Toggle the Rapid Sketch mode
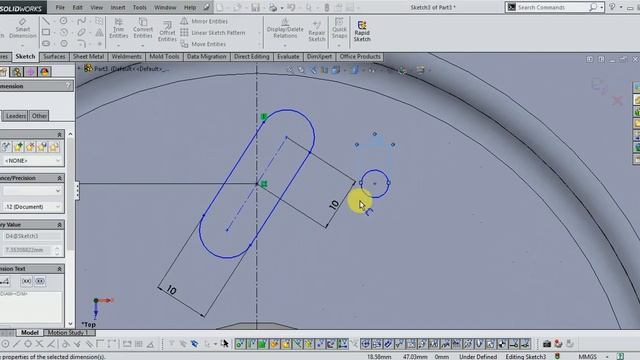This screenshot has width=640, height=360. 362,31
